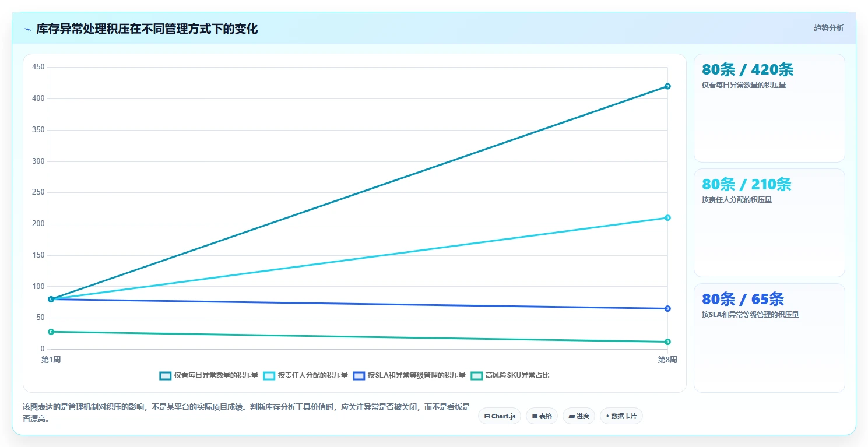Viewport: 868px width, 447px height.
Task: Click the 数据卡片 tag chip
Action: 621,416
